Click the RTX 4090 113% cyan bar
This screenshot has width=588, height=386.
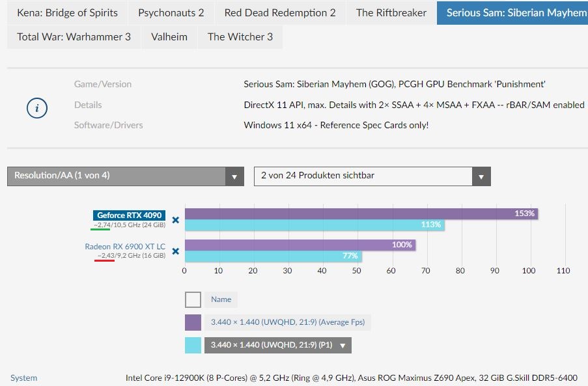(x=315, y=225)
